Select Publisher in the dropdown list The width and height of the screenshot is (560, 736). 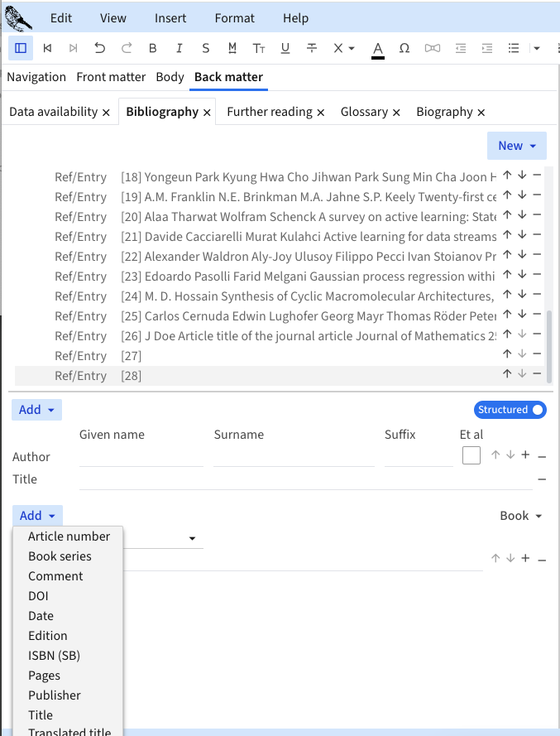(55, 695)
